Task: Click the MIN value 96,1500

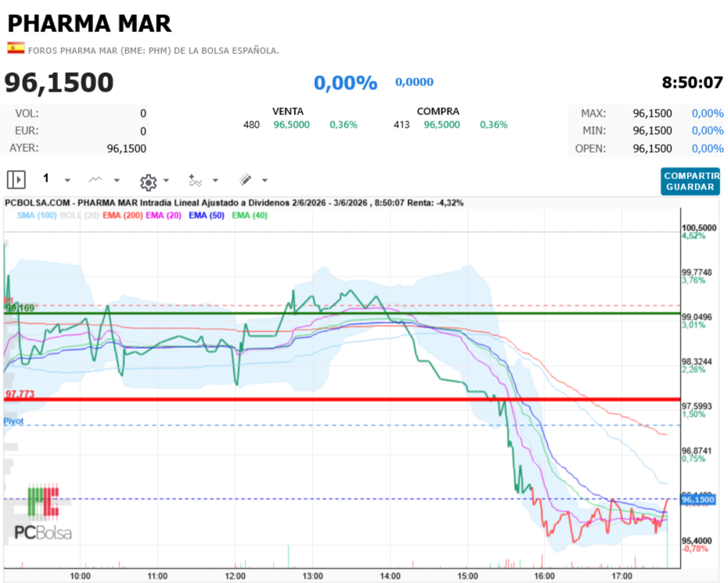Action: 652,131
